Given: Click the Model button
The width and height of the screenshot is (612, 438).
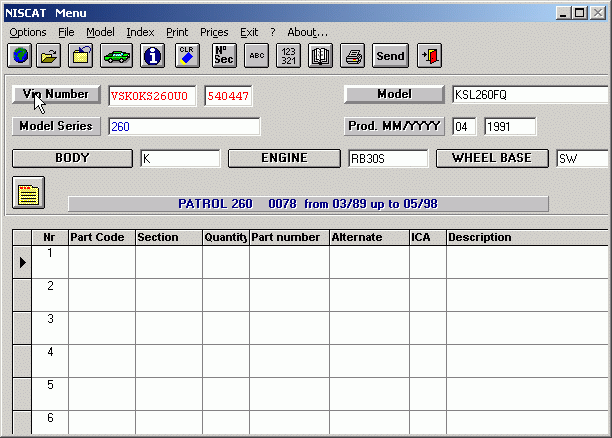Looking at the screenshot, I should tap(394, 94).
